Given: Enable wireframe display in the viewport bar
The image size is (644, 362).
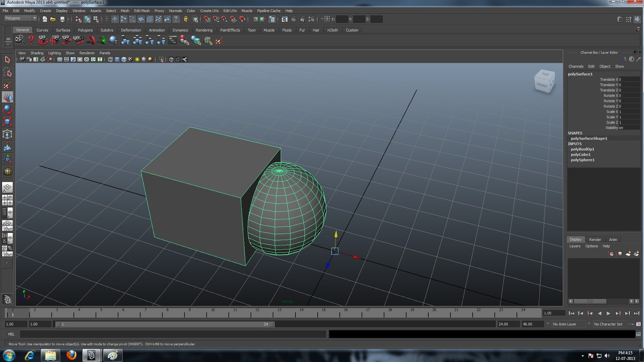Looking at the screenshot, I should [110, 60].
